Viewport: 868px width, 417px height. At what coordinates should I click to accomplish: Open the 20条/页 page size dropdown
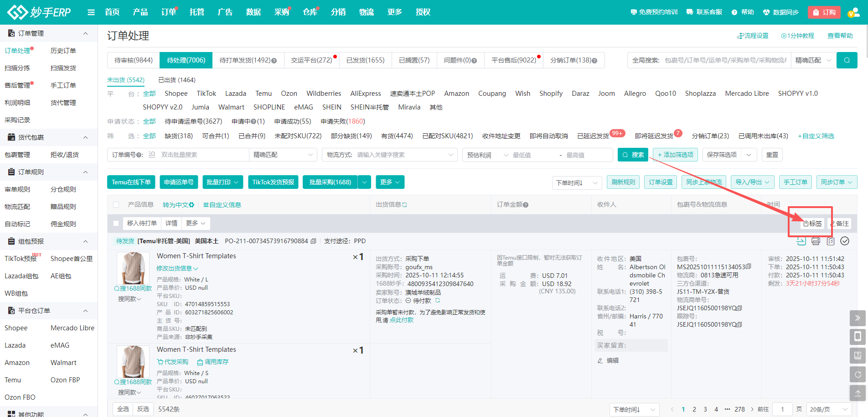tap(828, 409)
